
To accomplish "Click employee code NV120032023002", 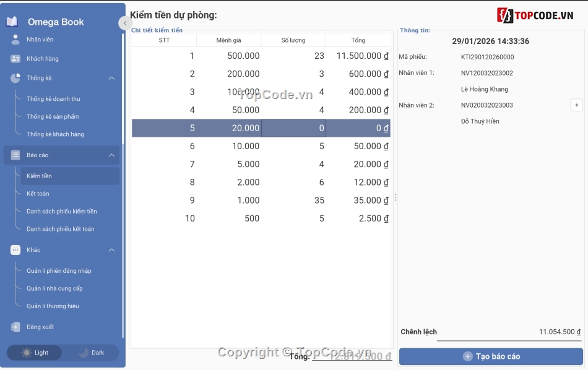I will [x=486, y=73].
